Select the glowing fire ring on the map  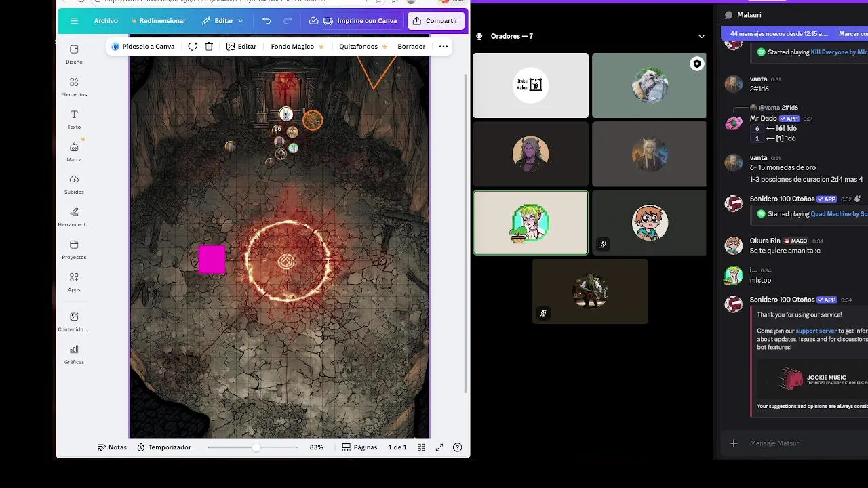[289, 260]
